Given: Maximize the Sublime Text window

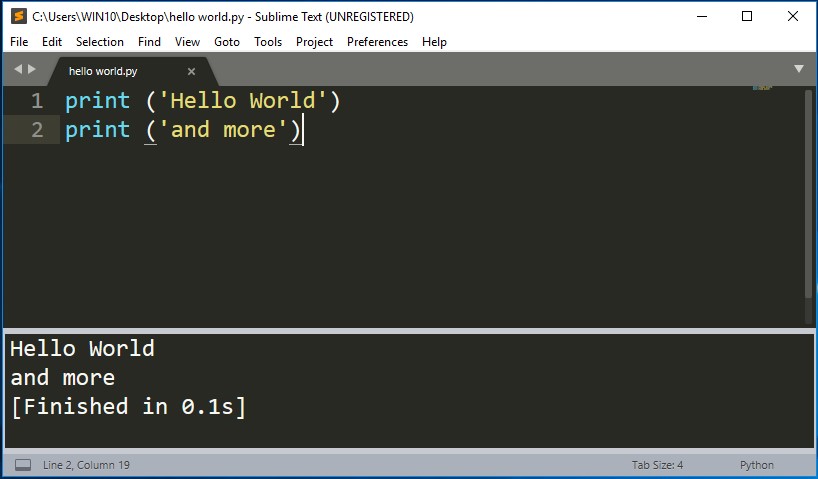Looking at the screenshot, I should [x=746, y=16].
